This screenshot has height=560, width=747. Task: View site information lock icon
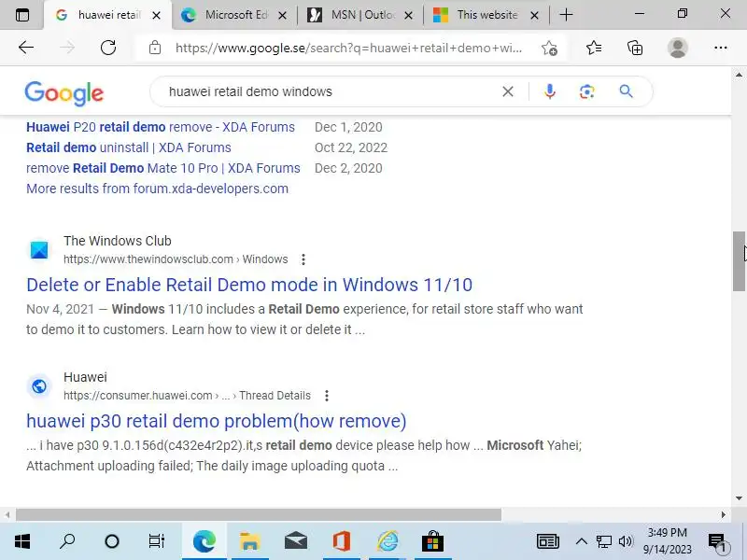tap(155, 48)
